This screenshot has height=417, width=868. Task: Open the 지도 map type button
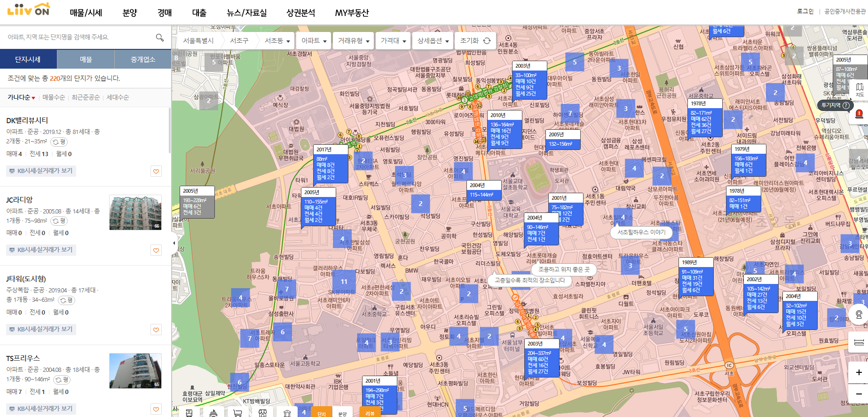[860, 89]
